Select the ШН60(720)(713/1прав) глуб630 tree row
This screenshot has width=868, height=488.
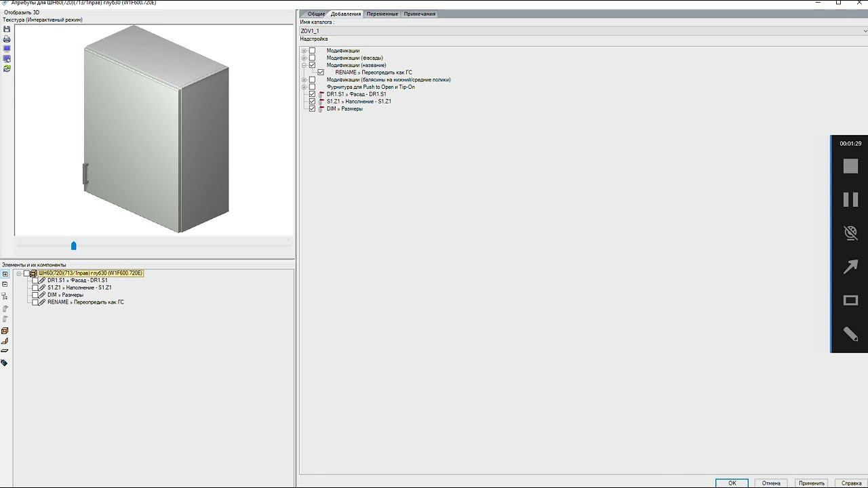91,273
